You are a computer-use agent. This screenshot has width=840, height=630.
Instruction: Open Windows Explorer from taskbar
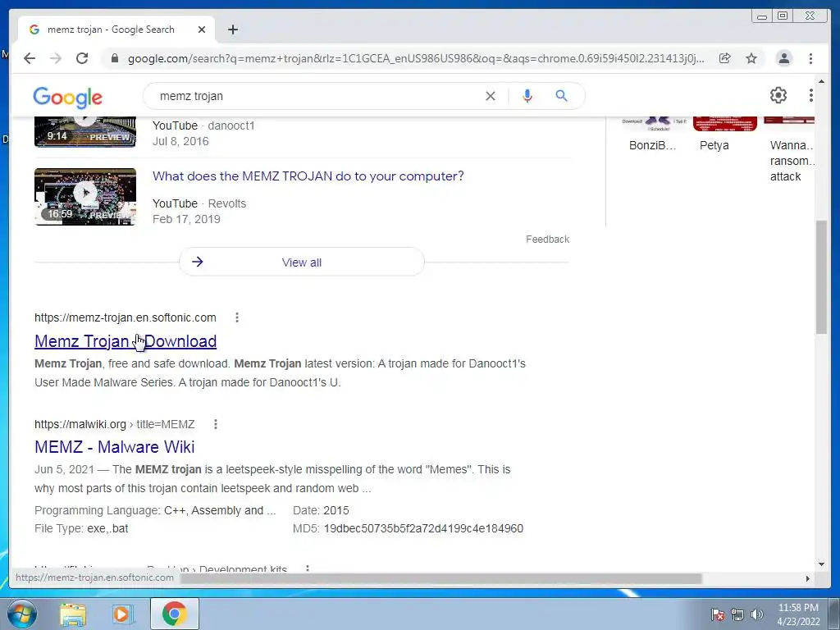point(73,614)
